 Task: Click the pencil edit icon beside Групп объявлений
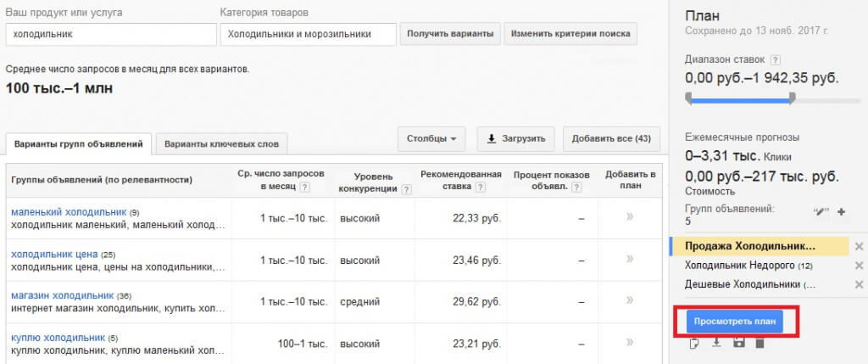pyautogui.click(x=820, y=211)
